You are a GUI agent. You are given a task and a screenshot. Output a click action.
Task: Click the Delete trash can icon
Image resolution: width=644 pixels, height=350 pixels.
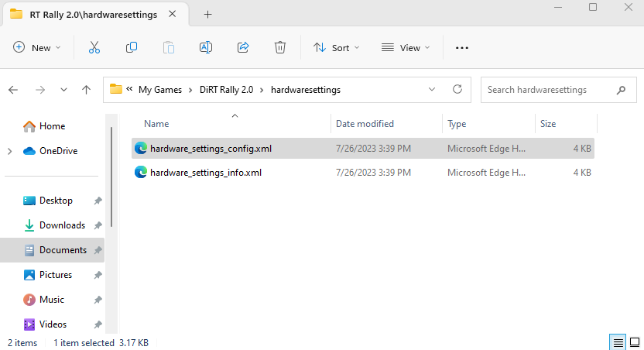(280, 47)
